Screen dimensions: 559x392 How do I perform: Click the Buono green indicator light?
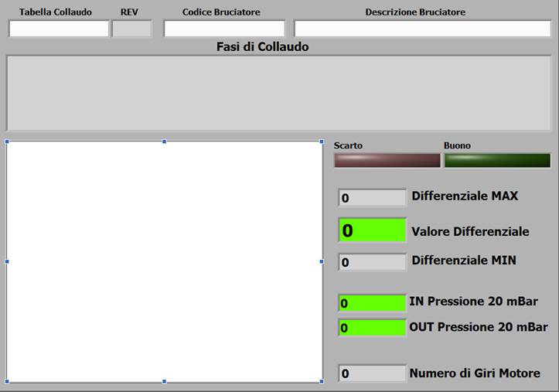pyautogui.click(x=497, y=161)
